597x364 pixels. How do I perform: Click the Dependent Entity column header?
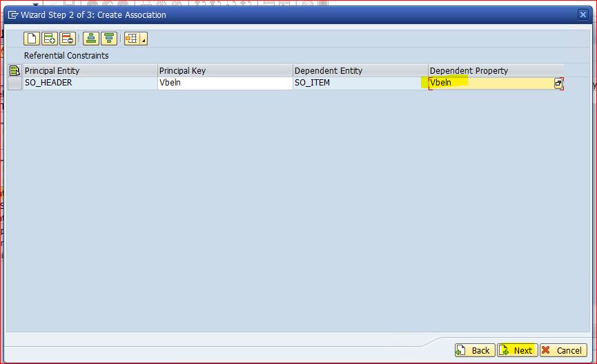[360, 71]
